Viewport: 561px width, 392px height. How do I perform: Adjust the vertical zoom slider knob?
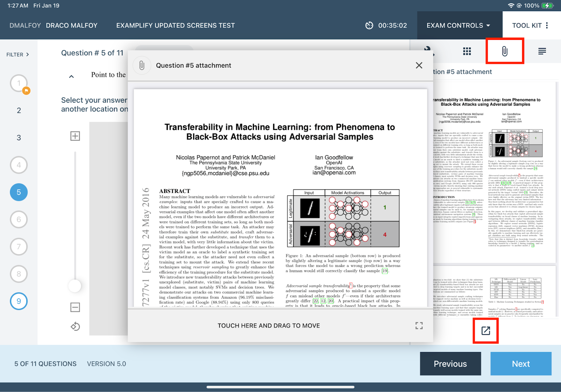pos(75,286)
